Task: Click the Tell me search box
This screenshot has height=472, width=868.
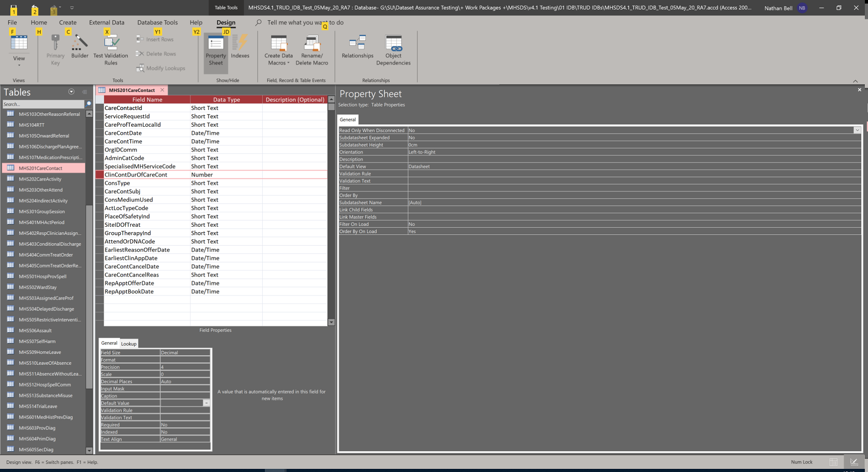Action: (305, 22)
